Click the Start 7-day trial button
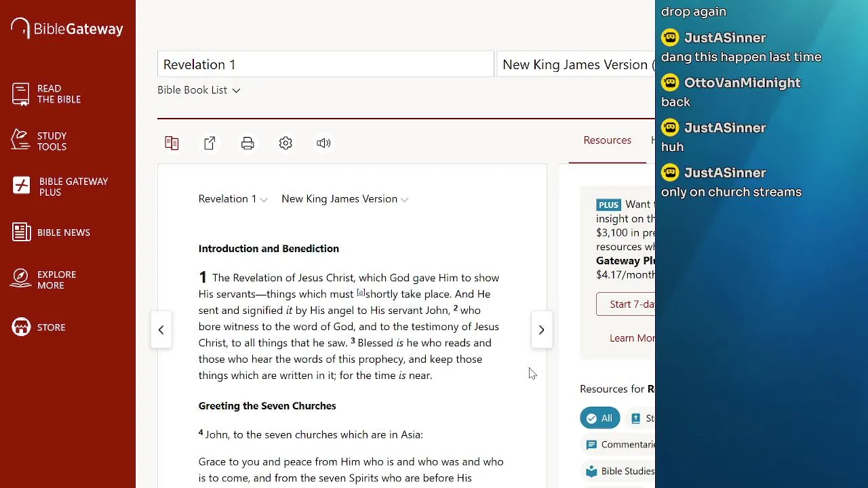The width and height of the screenshot is (868, 488). [626, 304]
